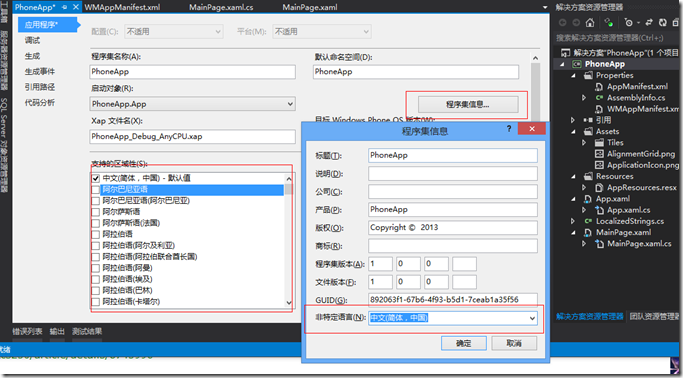The image size is (683, 378).
Task: Check the 阿尔巴尼亚语(阿尔巴尼亚) checkbox
Action: 96,201
